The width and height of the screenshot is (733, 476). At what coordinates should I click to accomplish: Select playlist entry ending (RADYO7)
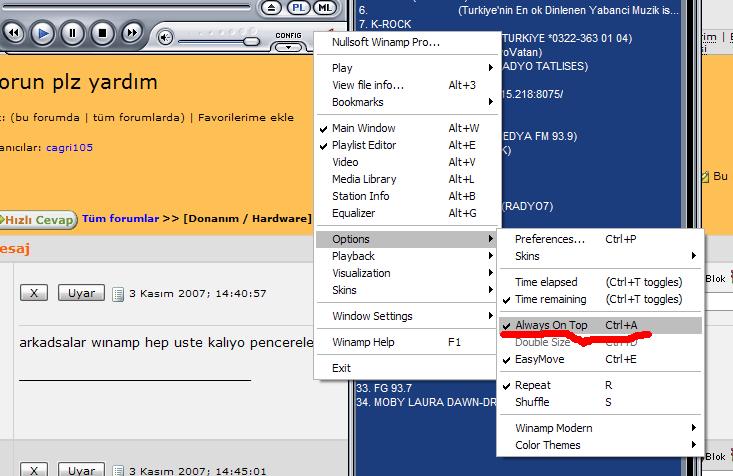tap(528, 206)
